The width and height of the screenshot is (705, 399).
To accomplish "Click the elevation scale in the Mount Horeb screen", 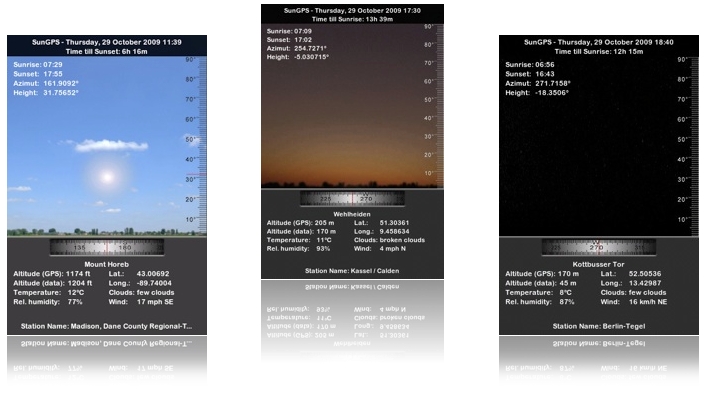I will (196, 145).
